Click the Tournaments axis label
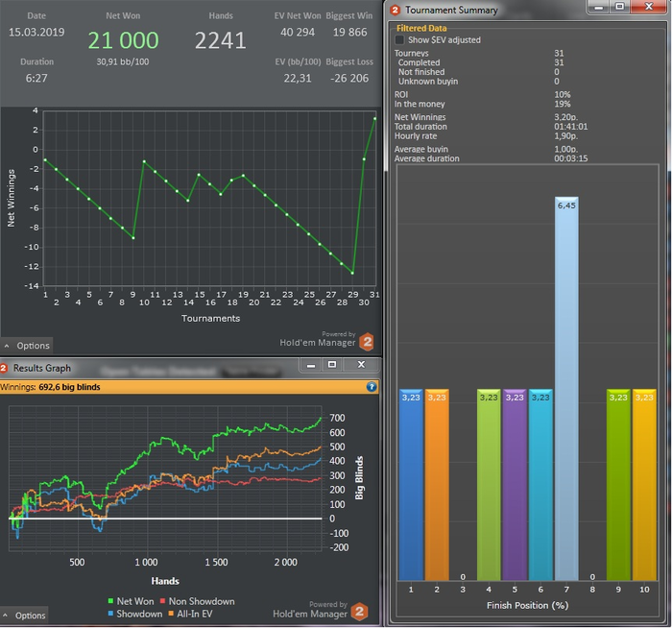 tap(210, 318)
